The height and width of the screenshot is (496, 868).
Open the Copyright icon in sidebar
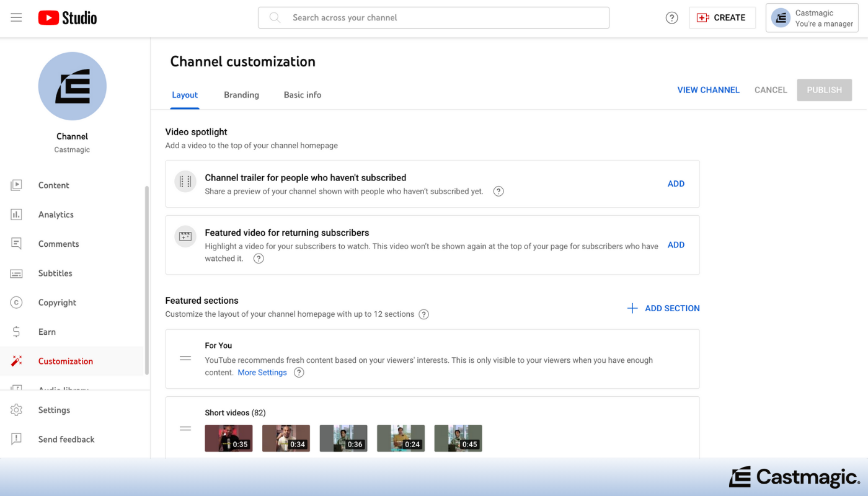click(16, 303)
